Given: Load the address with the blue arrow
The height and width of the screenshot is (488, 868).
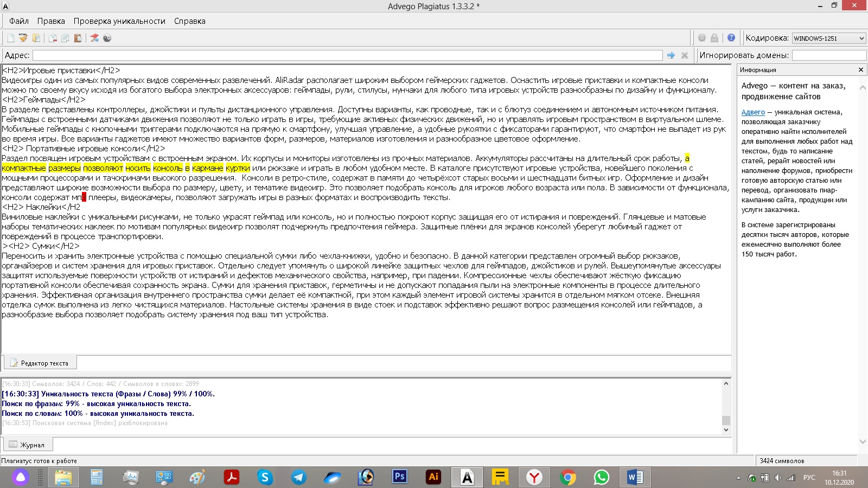Looking at the screenshot, I should coord(671,55).
